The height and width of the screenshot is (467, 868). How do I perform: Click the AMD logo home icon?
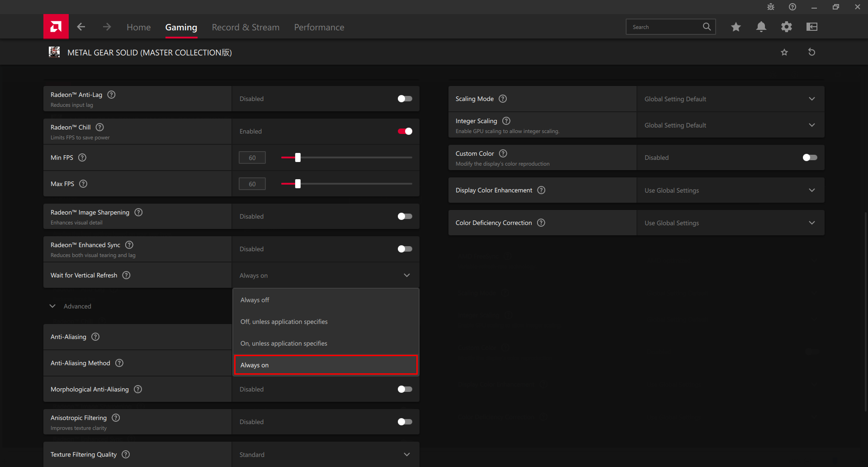click(x=56, y=27)
